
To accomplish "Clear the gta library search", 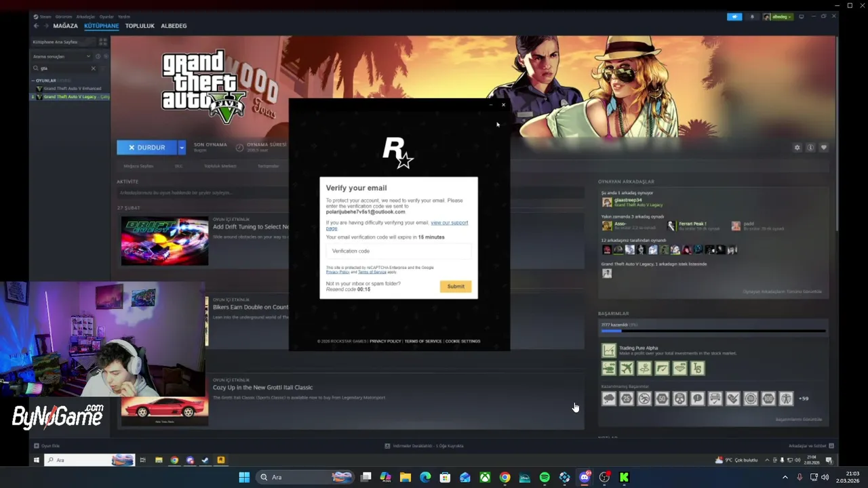I will pos(94,68).
